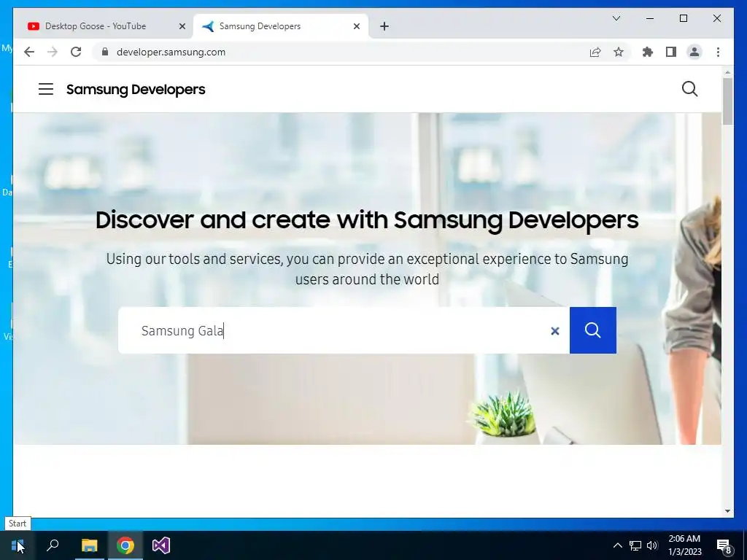This screenshot has width=747, height=560.
Task: Click the browser forward arrow
Action: (x=53, y=52)
